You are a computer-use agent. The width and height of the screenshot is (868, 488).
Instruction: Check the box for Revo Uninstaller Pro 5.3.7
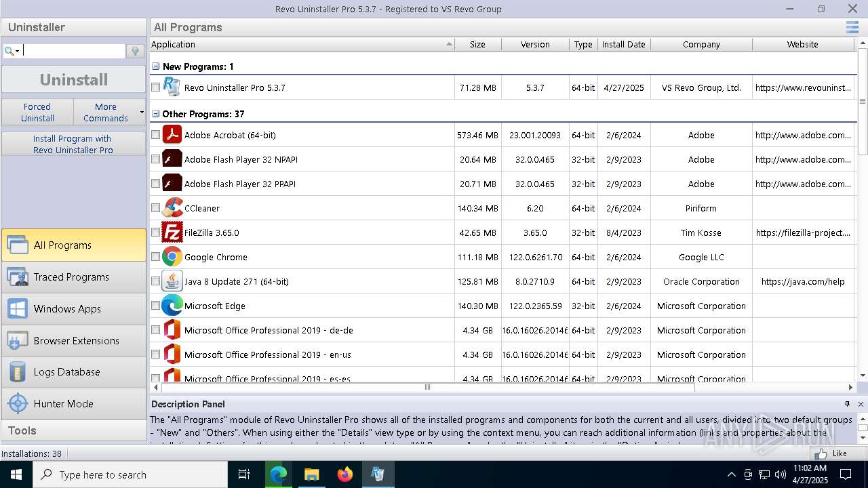tap(155, 87)
